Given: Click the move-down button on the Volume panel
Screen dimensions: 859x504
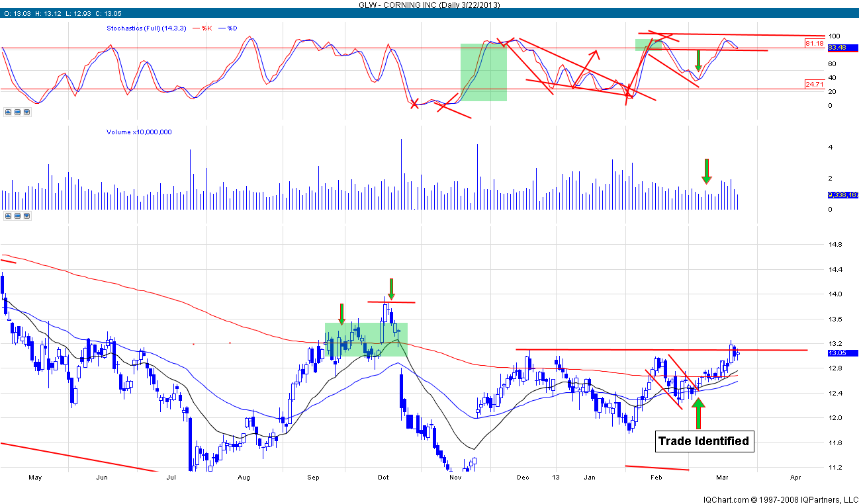Looking at the screenshot, I should click(26, 216).
